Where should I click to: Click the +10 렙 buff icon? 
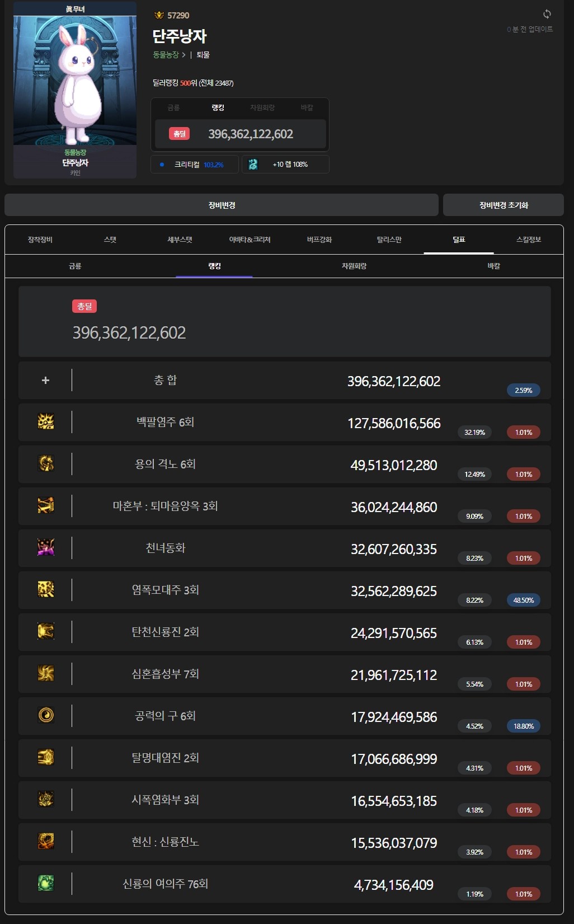253,164
